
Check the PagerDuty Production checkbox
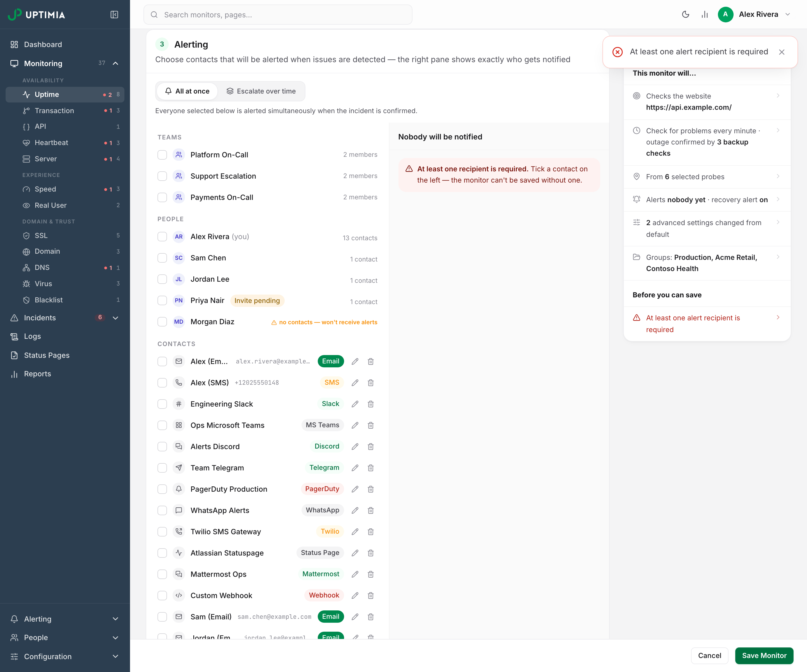coord(162,489)
